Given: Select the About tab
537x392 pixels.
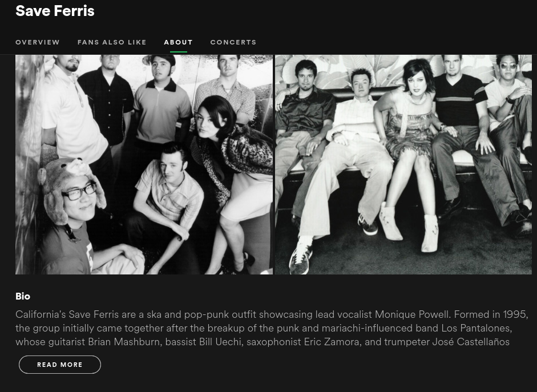Looking at the screenshot, I should point(179,42).
